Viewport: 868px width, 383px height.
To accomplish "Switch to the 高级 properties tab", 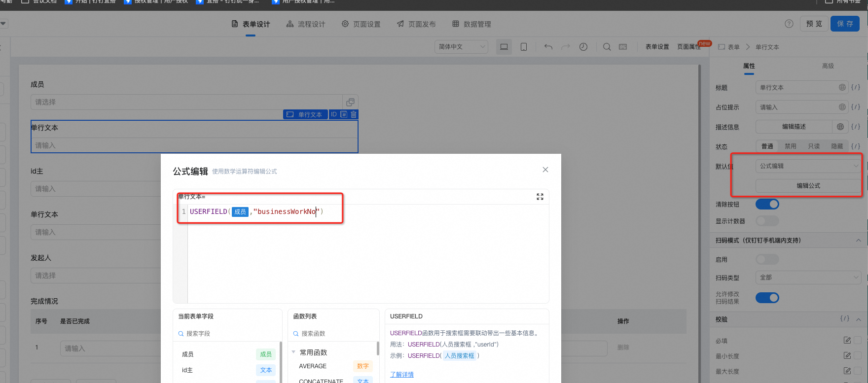I will coord(828,66).
